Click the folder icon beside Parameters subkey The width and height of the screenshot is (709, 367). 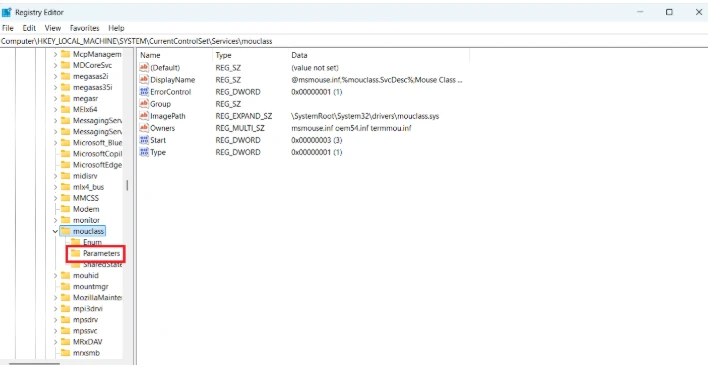coord(76,254)
